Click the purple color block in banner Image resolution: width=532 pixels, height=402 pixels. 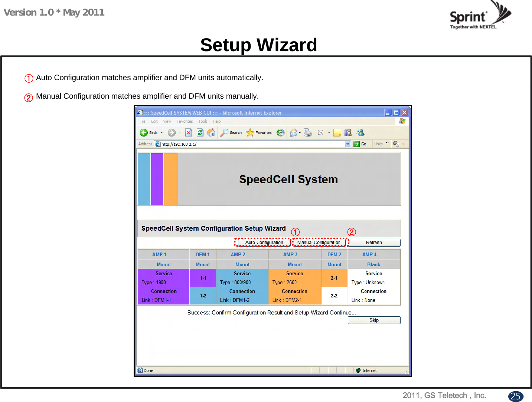pyautogui.click(x=157, y=179)
